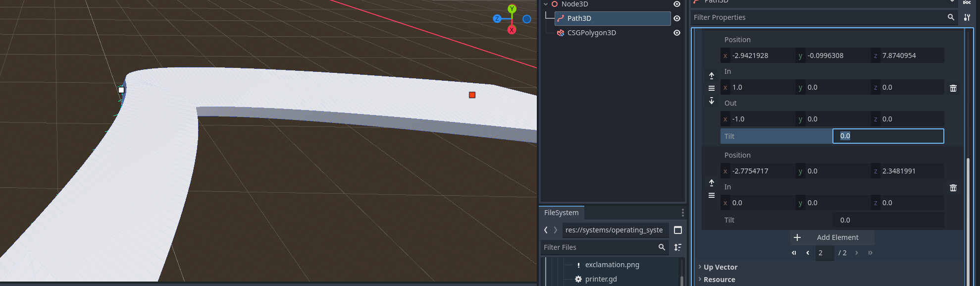This screenshot has width=980, height=286.
Task: Select printer.gd script file
Action: point(601,279)
